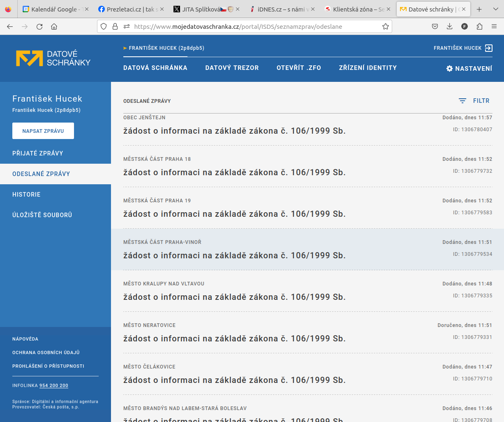Image resolution: width=504 pixels, height=422 pixels.
Task: Close the iDNES.cz tab
Action: point(313,9)
